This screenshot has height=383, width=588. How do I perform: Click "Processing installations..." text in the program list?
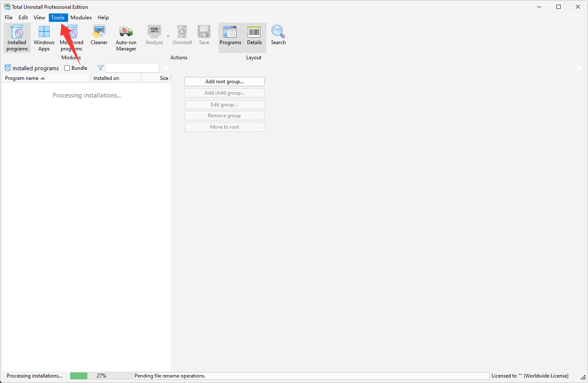click(87, 95)
